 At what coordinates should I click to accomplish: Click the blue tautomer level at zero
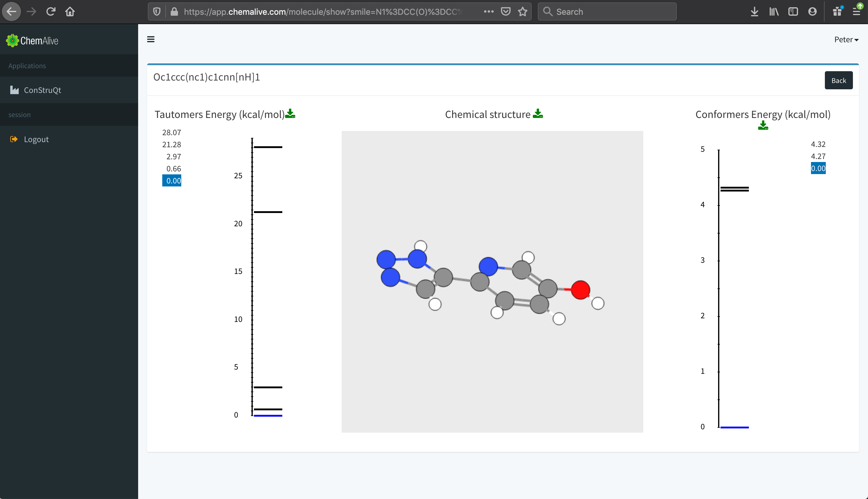(x=268, y=416)
